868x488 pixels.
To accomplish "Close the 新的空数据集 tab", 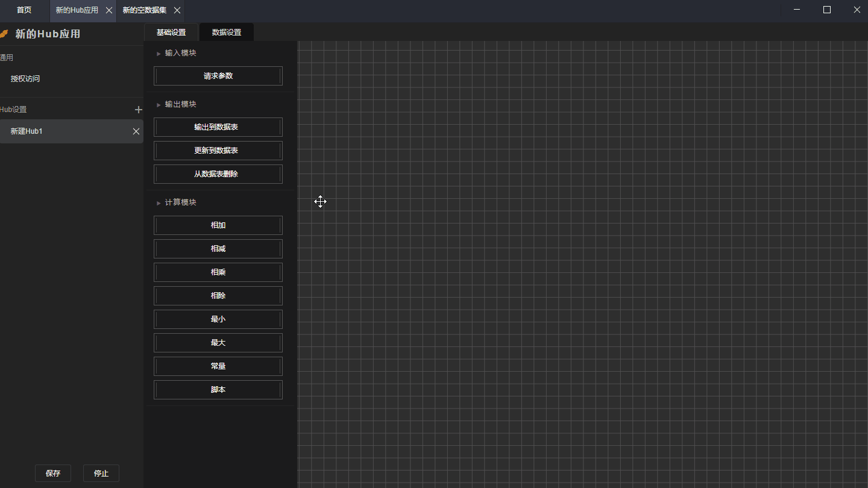I will (x=177, y=10).
